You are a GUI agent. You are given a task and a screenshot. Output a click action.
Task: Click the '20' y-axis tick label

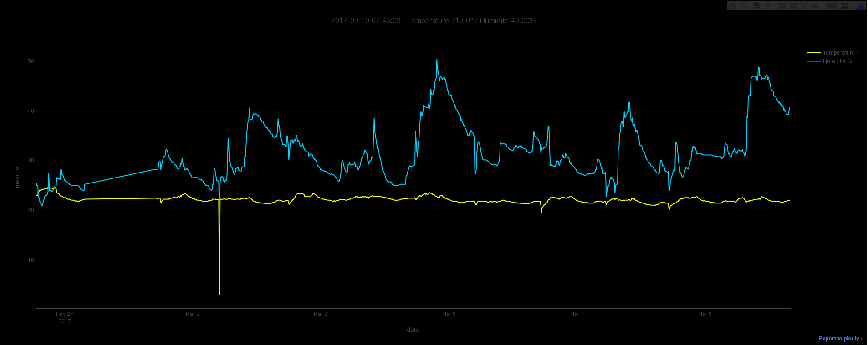[31, 210]
